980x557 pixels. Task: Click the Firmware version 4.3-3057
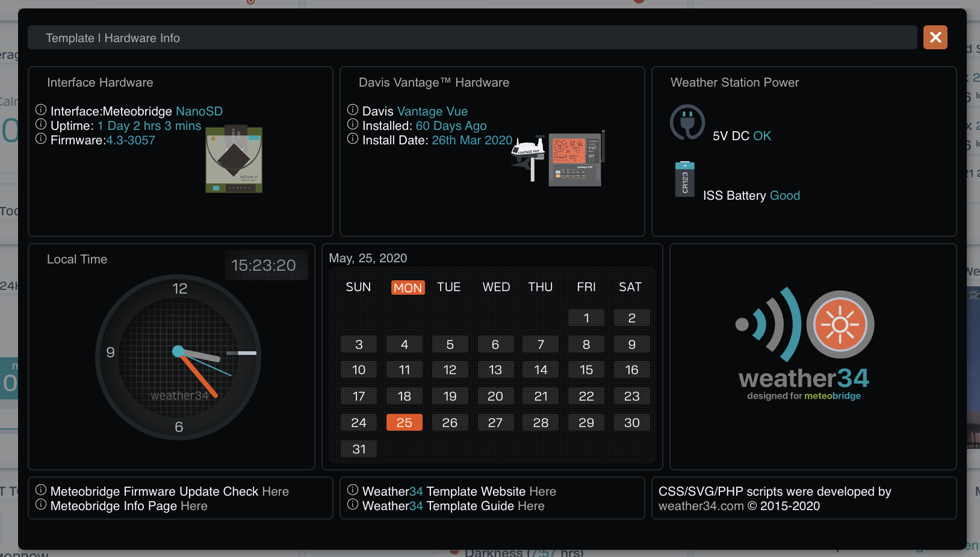[x=131, y=140]
